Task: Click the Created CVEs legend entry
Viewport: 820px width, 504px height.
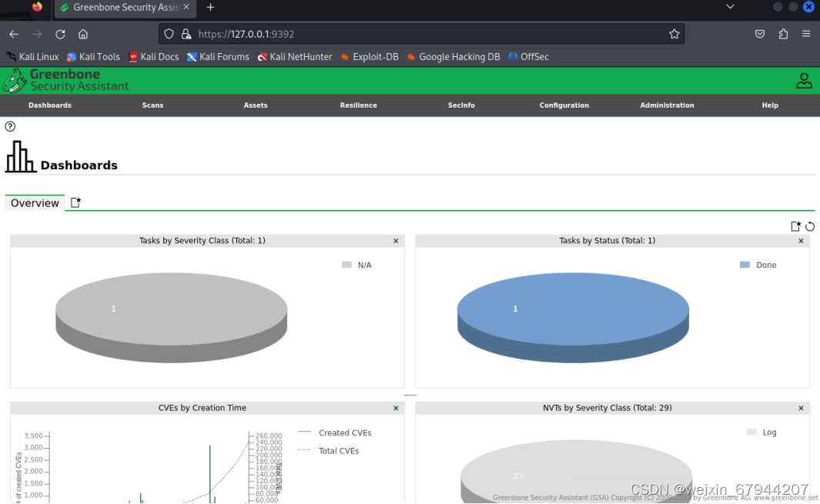Action: pyautogui.click(x=335, y=433)
